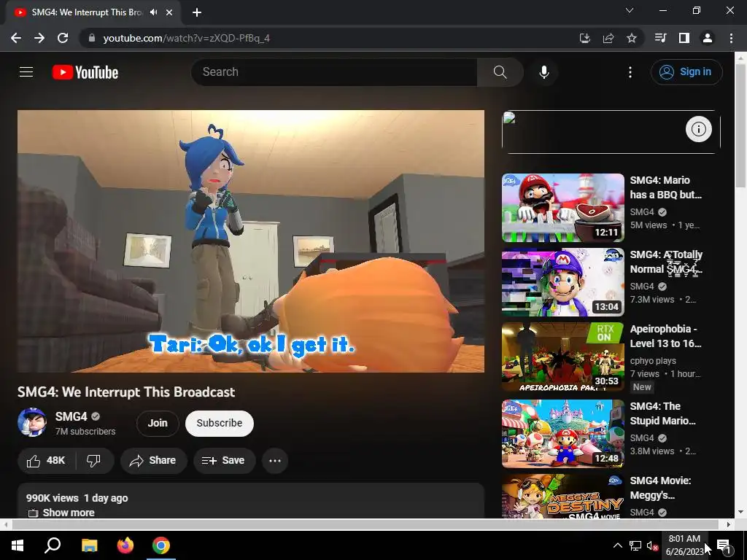Go back with the browser back arrow
The height and width of the screenshot is (560, 747).
16,38
